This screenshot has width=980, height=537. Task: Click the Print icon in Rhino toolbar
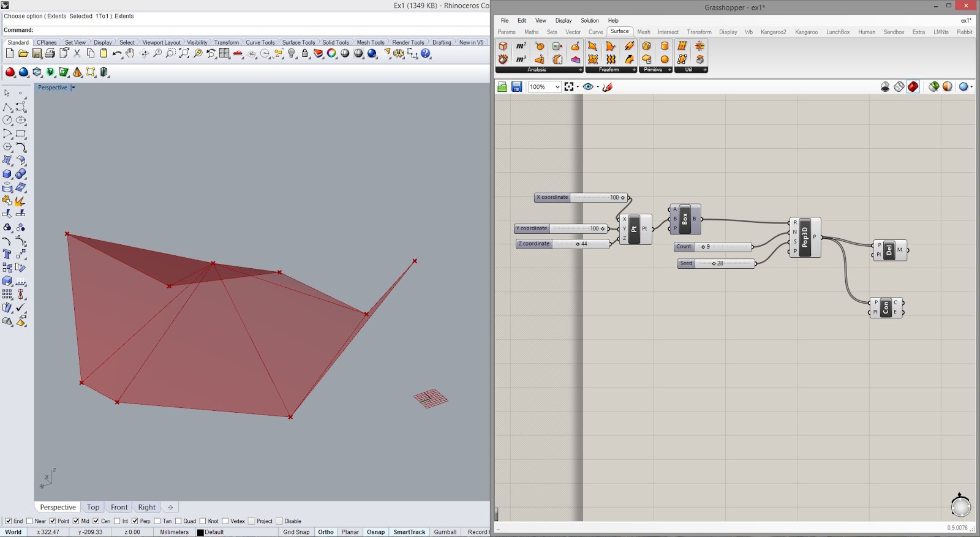pyautogui.click(x=50, y=54)
